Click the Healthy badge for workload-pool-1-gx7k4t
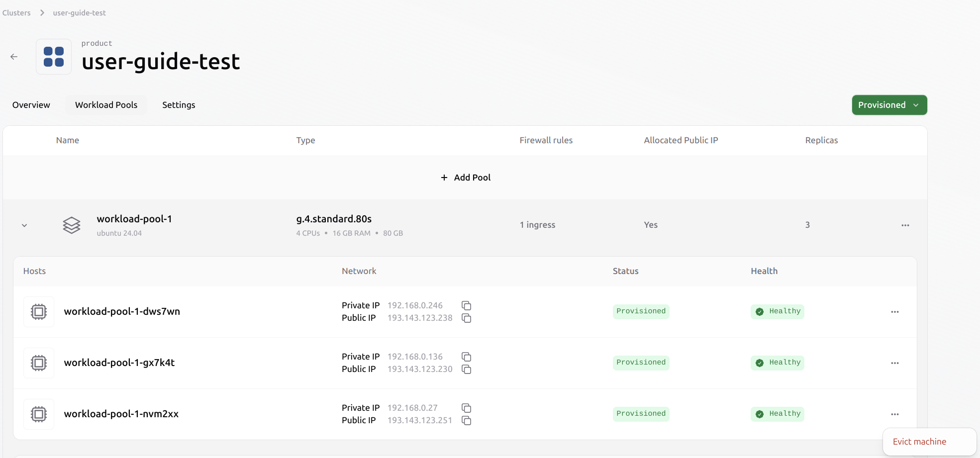The width and height of the screenshot is (980, 458). (777, 363)
